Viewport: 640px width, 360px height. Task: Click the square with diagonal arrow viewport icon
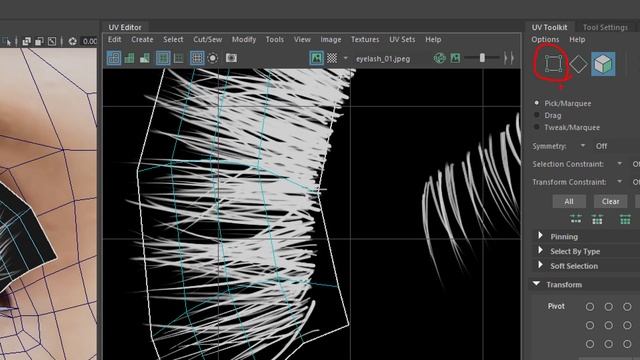pyautogui.click(x=52, y=41)
